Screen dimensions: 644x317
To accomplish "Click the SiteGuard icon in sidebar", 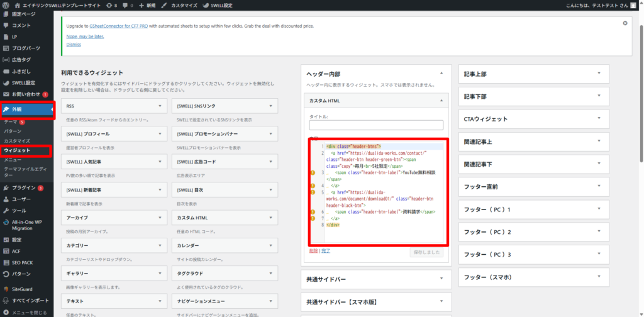I will pos(6,288).
